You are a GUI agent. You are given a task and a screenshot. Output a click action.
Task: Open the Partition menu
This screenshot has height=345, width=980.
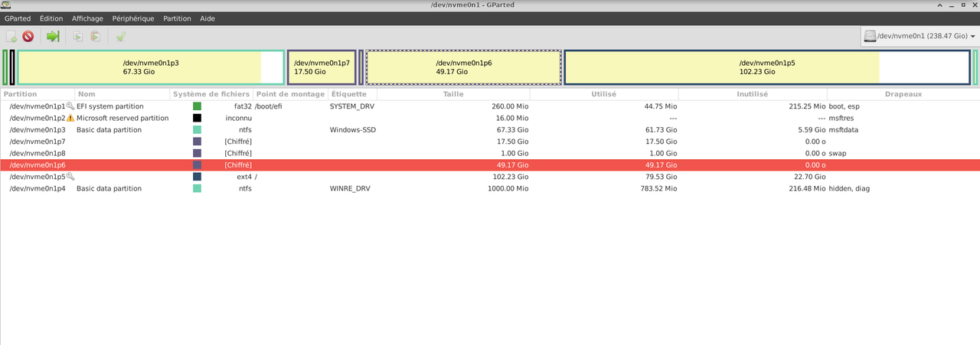[x=177, y=18]
